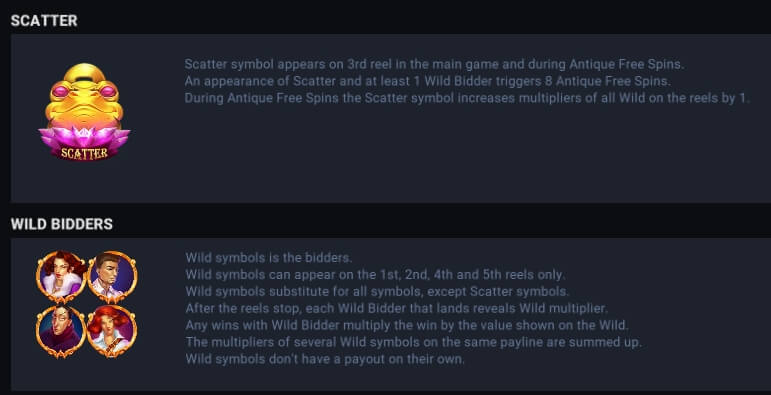This screenshot has height=395, width=771.
Task: Click the line about Wilds substituting for all symbols
Action: tap(378, 291)
